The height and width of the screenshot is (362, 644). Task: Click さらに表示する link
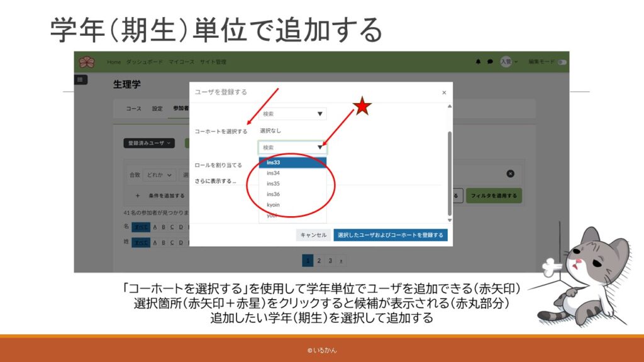(x=215, y=181)
